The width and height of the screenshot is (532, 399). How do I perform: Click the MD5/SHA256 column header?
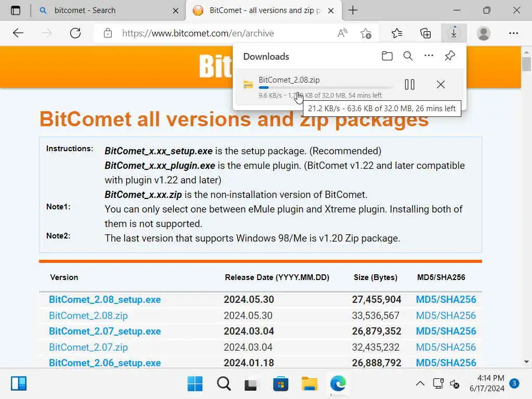coord(441,277)
